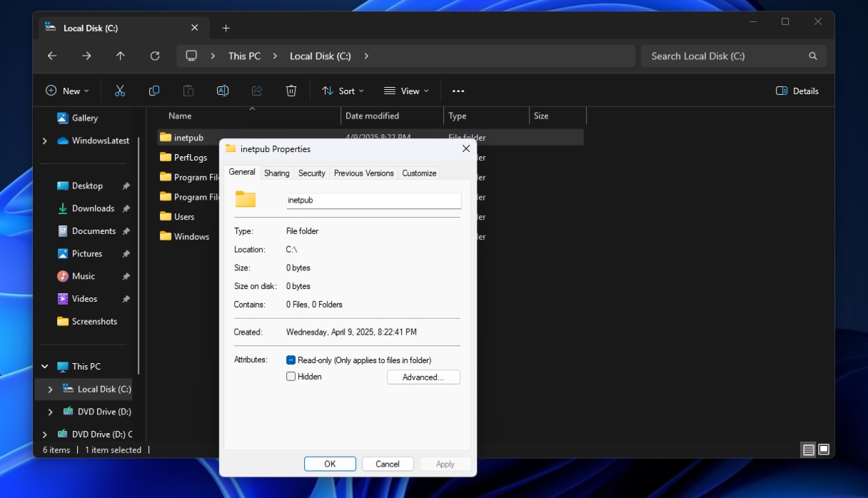Switch to large thumbnails view mode
The width and height of the screenshot is (868, 498).
point(823,449)
